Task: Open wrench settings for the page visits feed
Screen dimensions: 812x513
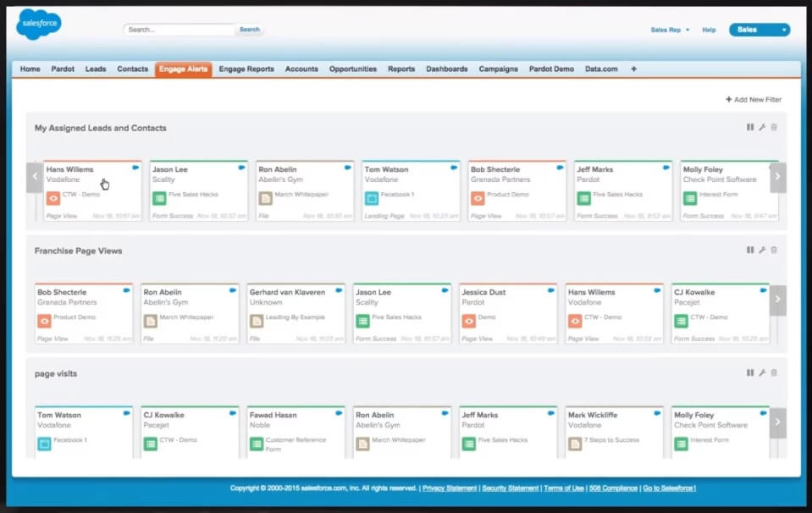Action: pos(762,372)
